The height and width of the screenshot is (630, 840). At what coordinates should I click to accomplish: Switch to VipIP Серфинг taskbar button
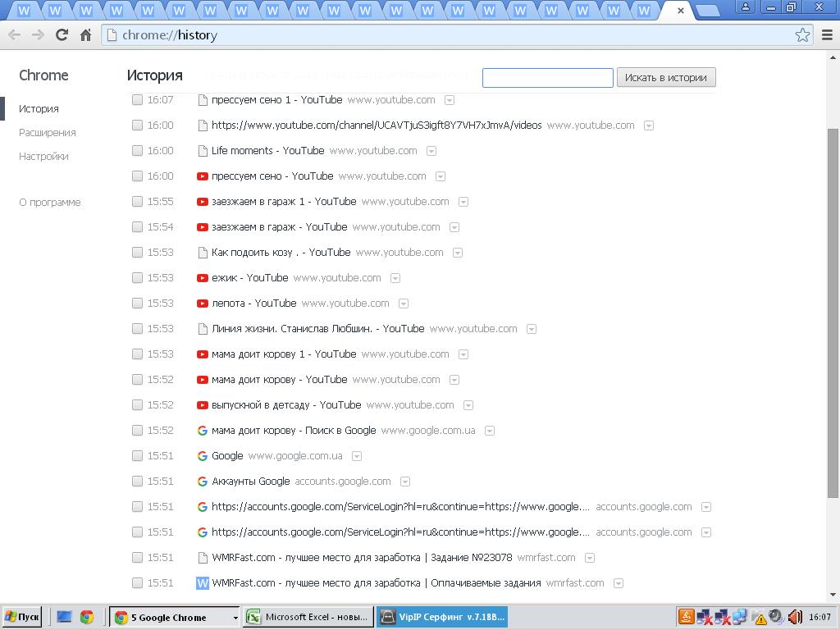442,617
